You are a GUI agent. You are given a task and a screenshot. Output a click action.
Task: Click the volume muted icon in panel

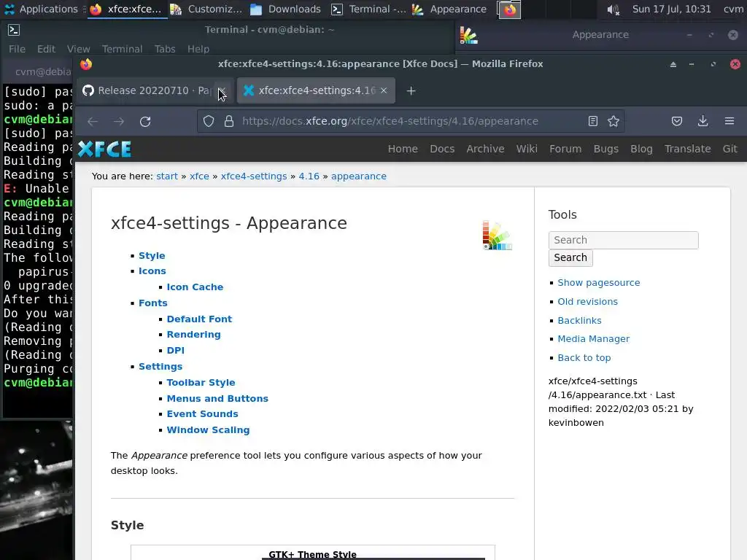tap(613, 9)
